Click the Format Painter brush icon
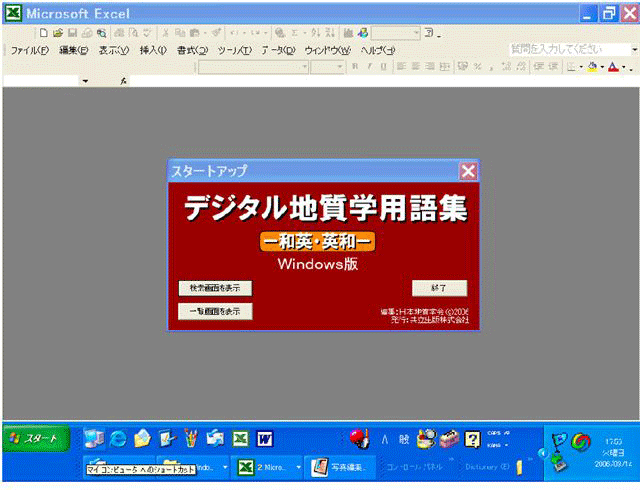The height and width of the screenshot is (490, 640). click(x=217, y=33)
